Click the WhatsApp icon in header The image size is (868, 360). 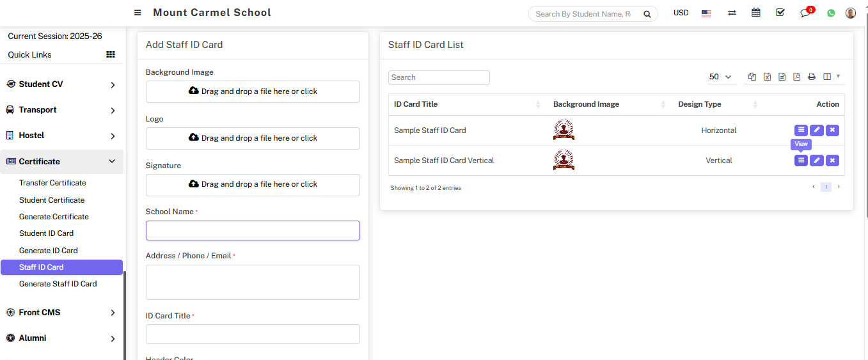point(831,13)
